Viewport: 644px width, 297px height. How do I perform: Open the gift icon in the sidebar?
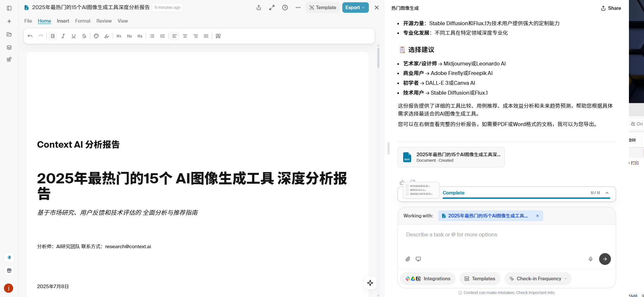pyautogui.click(x=9, y=270)
